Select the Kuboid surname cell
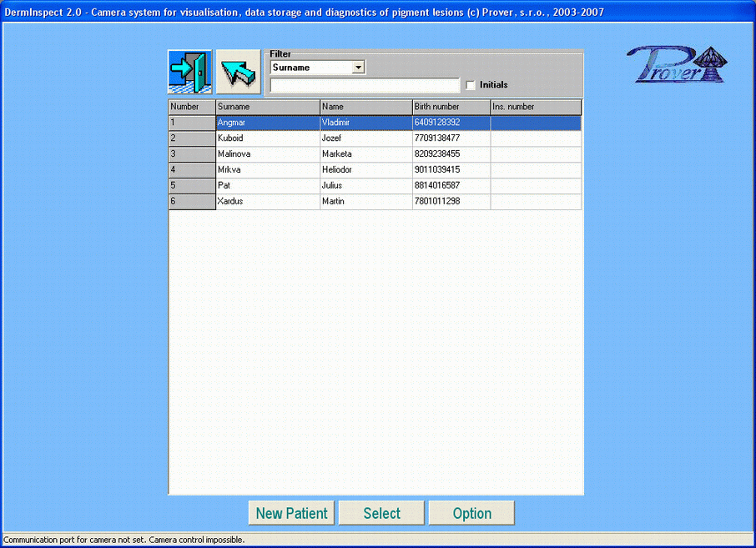This screenshot has width=756, height=548. (268, 138)
